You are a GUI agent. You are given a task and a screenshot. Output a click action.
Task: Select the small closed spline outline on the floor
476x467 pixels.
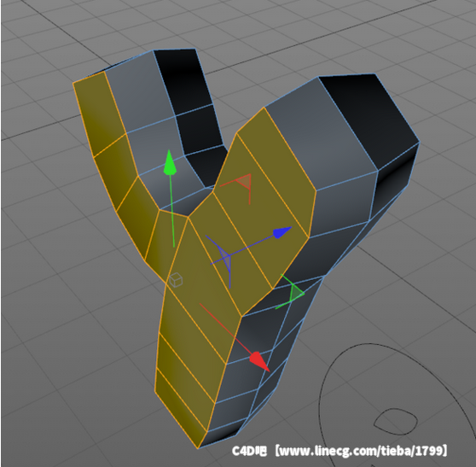(x=396, y=422)
